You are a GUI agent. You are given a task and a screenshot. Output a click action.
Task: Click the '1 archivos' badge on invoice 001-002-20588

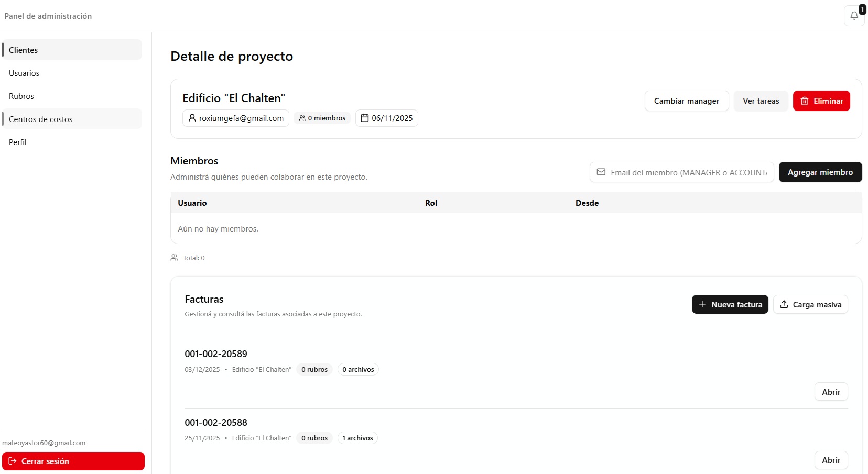click(357, 438)
